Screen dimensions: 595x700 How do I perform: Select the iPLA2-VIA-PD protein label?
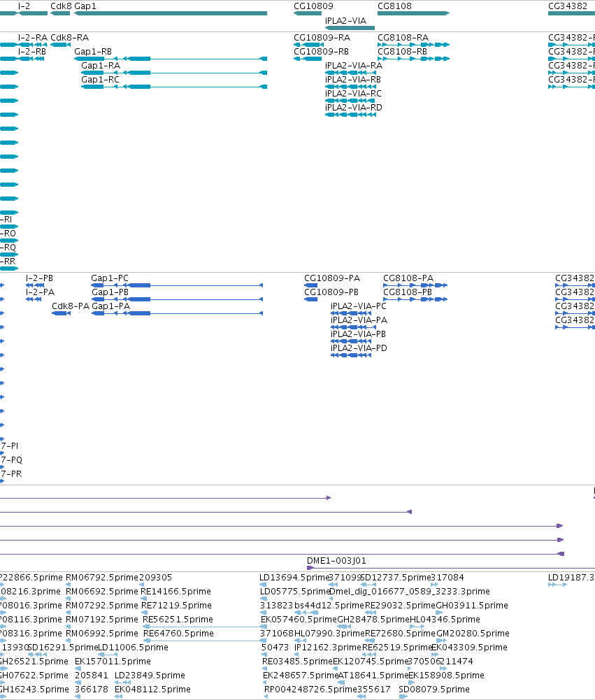[359, 348]
